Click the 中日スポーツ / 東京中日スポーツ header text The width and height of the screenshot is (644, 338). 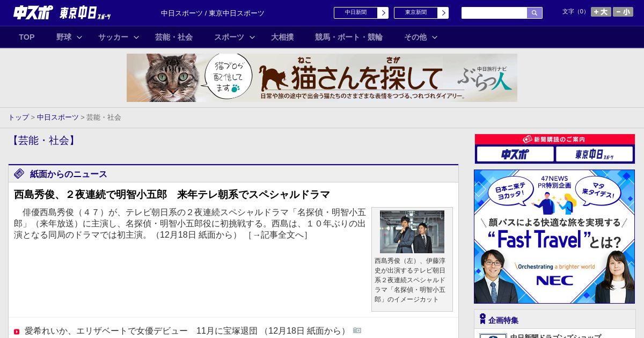coord(213,13)
